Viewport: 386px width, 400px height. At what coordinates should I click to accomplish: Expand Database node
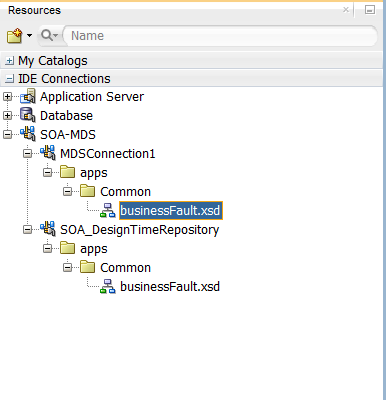(x=7, y=116)
